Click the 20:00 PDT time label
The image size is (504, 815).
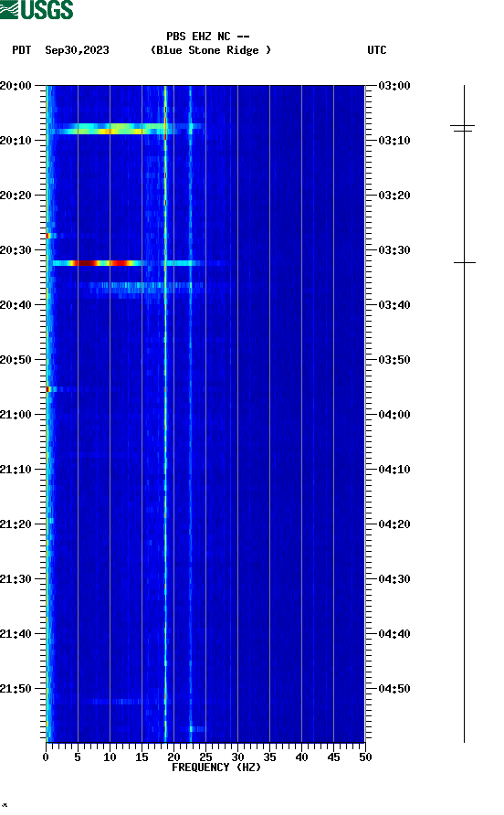[16, 85]
